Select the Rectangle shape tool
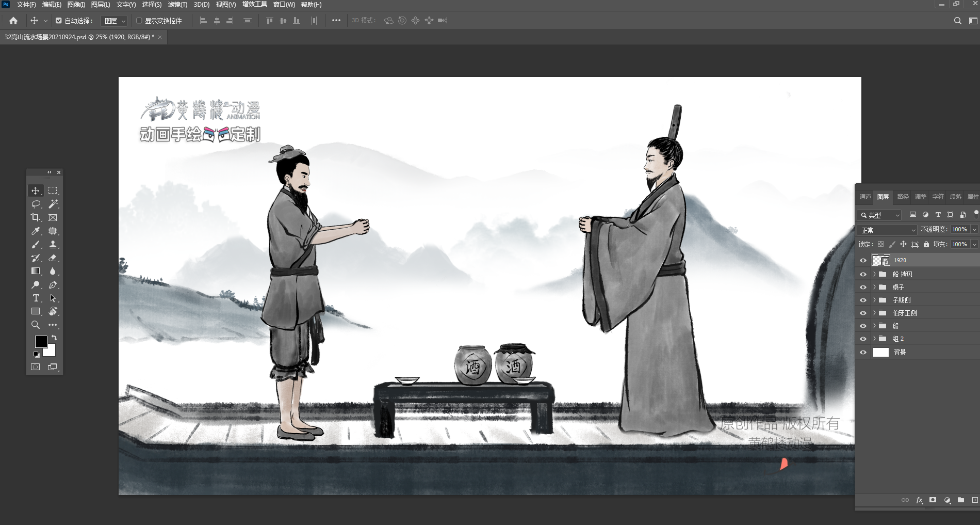980x525 pixels. pos(35,312)
